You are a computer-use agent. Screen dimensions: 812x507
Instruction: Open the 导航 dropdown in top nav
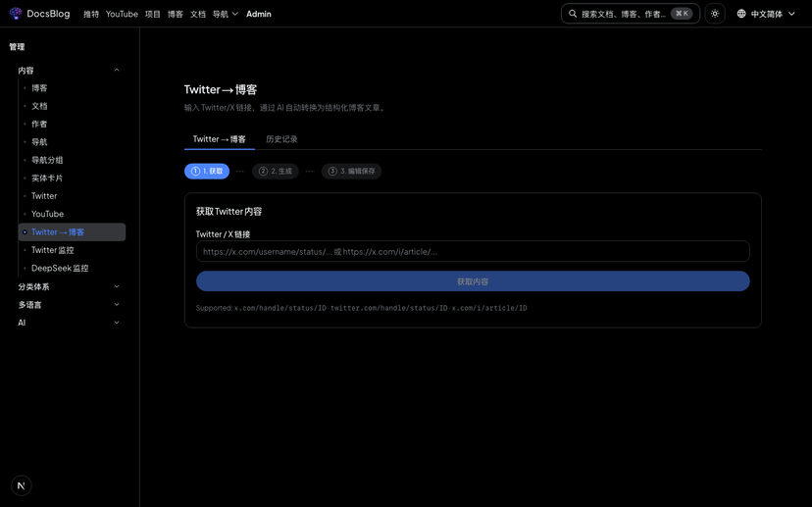coord(226,14)
